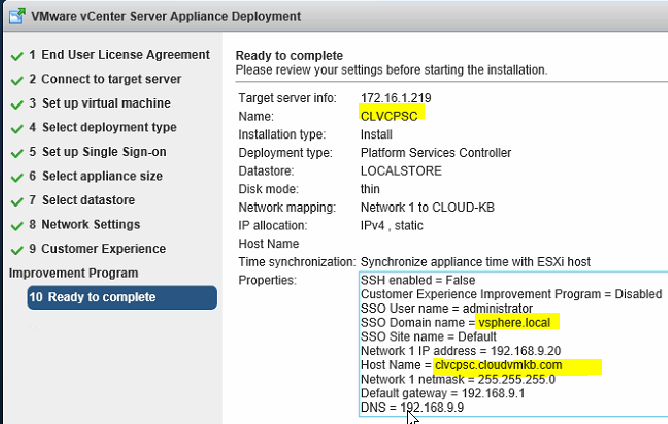Click the Properties label

tap(268, 280)
